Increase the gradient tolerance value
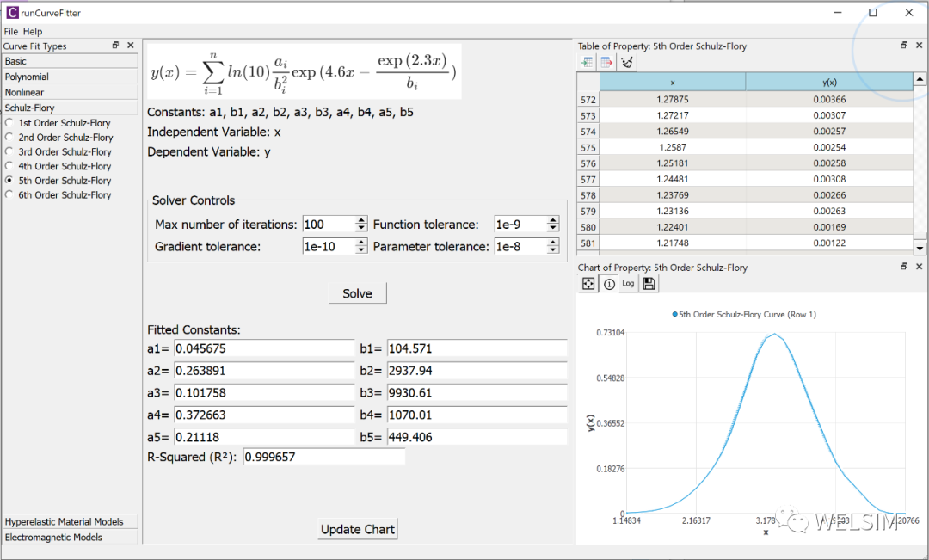This screenshot has width=929, height=560. click(x=361, y=243)
